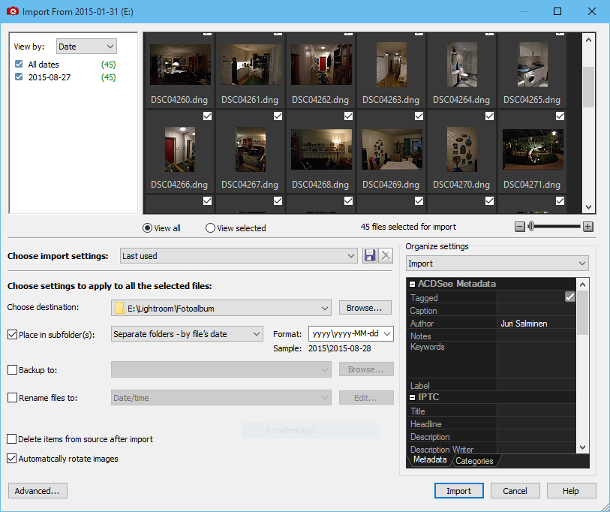Viewport: 610px width, 512px height.
Task: Select DSC04265.dng washing machine thumbnail
Action: [x=533, y=65]
